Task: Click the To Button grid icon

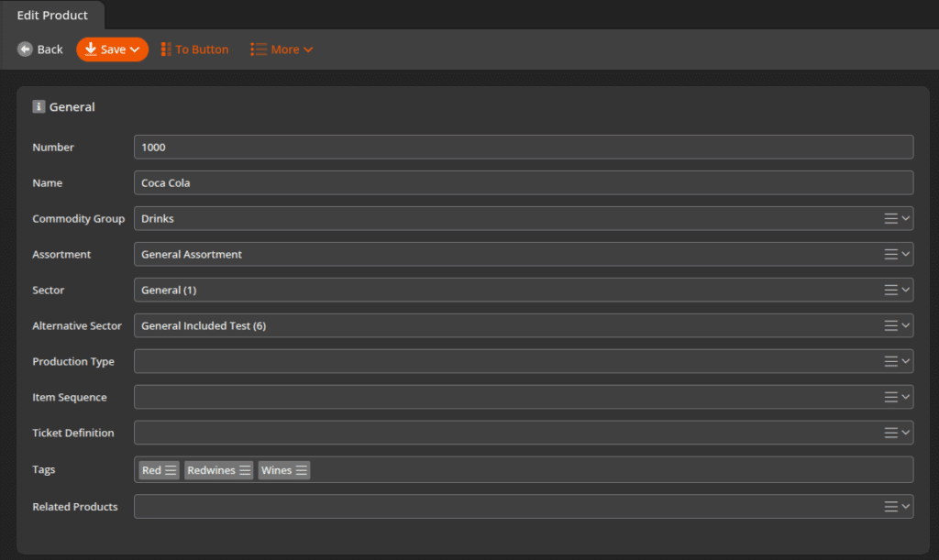Action: point(166,49)
